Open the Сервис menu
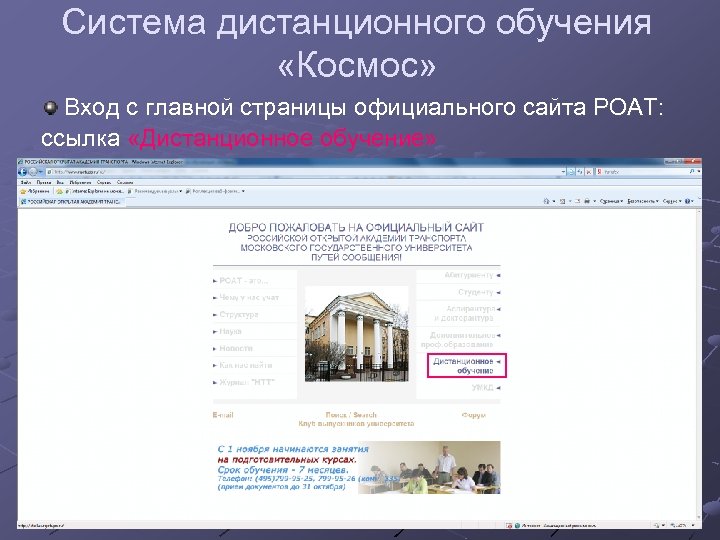The height and width of the screenshot is (540, 720). click(x=104, y=182)
